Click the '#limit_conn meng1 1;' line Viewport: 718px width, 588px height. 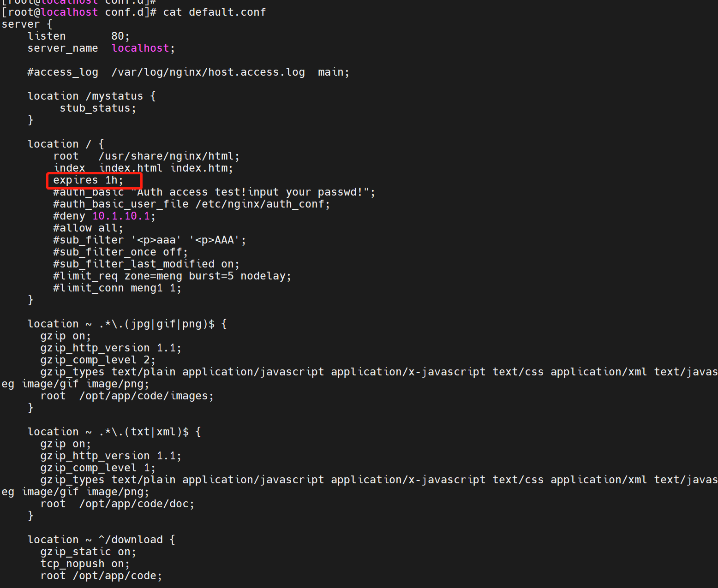[117, 288]
